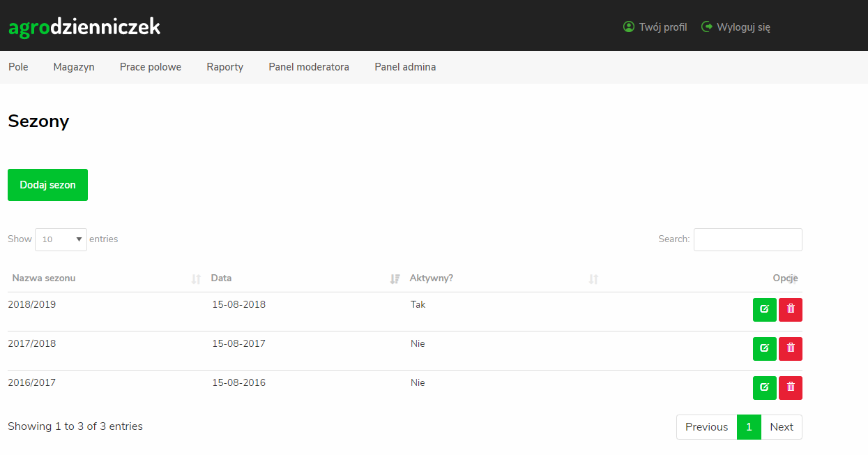Image resolution: width=868 pixels, height=455 pixels.
Task: Open the Raporty menu item
Action: (x=224, y=67)
